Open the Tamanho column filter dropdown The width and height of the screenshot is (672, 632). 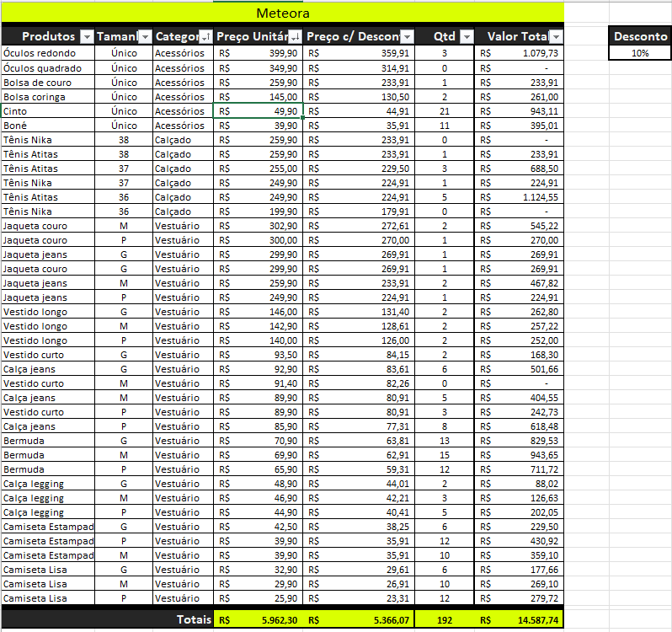coord(146,37)
